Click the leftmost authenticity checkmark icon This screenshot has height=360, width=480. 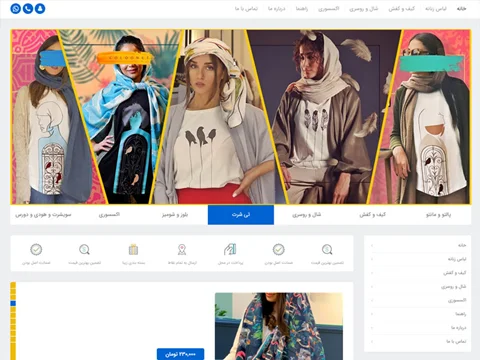pos(36,249)
